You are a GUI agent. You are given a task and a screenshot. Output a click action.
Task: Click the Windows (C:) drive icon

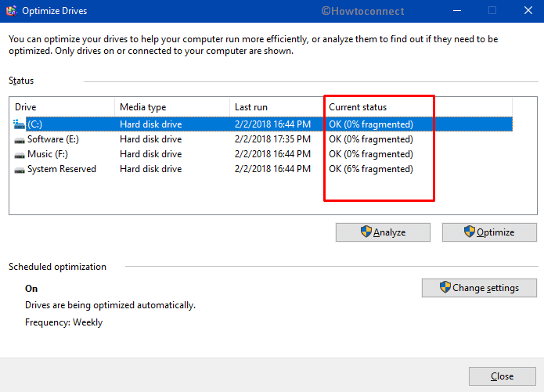(x=19, y=124)
